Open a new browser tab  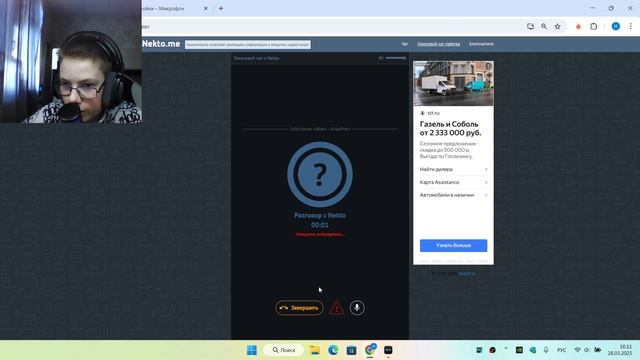[x=221, y=8]
